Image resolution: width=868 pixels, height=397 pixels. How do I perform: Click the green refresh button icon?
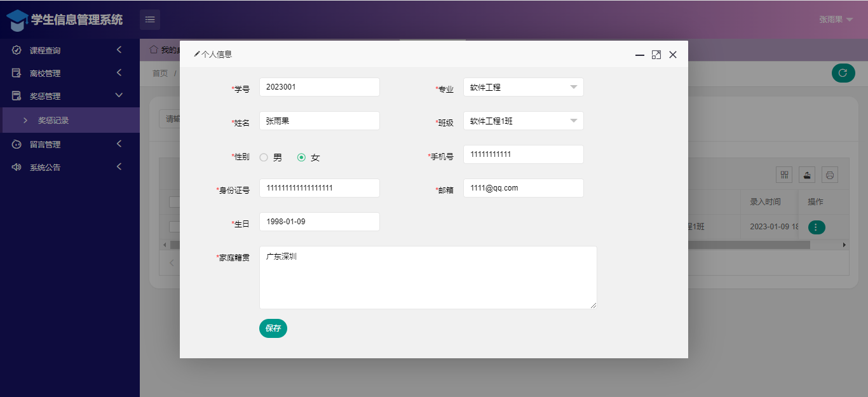843,73
